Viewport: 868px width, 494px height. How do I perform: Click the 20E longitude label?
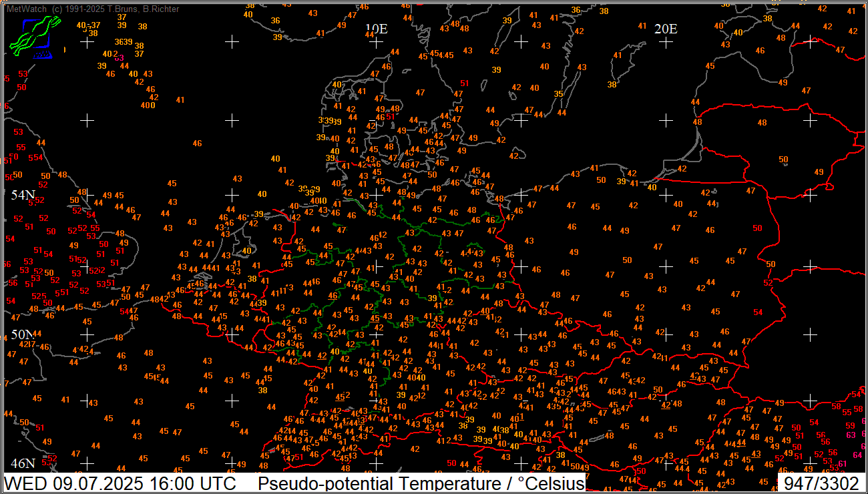click(x=666, y=29)
